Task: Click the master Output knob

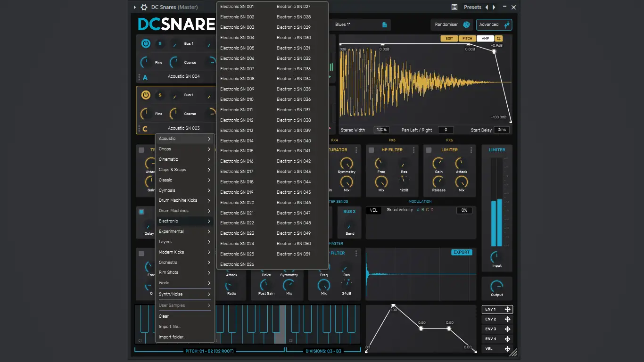Action: [x=497, y=286]
